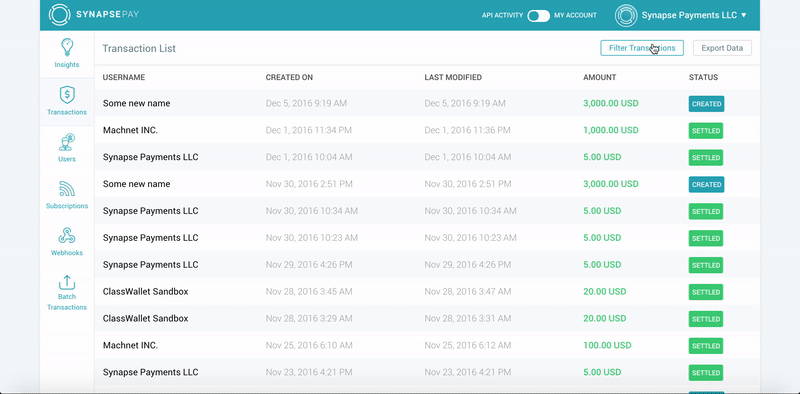This screenshot has height=394, width=800.
Task: Click the SynapsePay logo
Action: 94,15
